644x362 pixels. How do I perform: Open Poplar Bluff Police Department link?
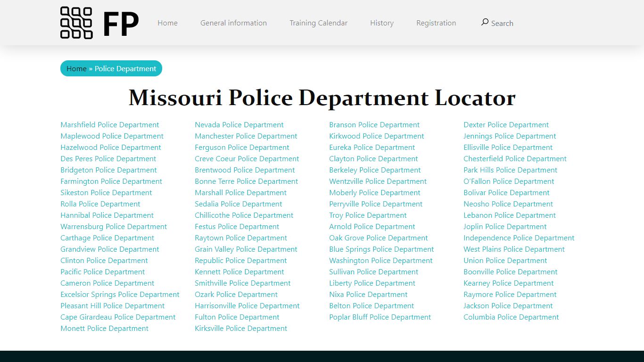(380, 317)
